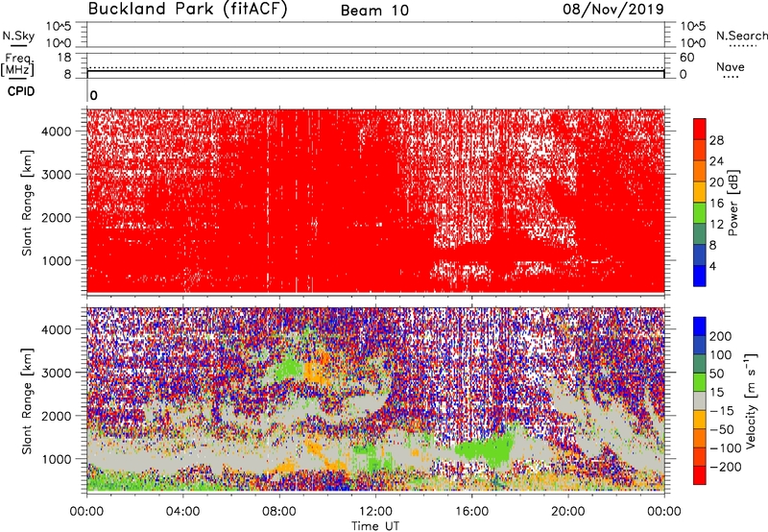Click the 'Freq. [MHz]' label
This screenshot has height=532, width=768.
(x=17, y=64)
